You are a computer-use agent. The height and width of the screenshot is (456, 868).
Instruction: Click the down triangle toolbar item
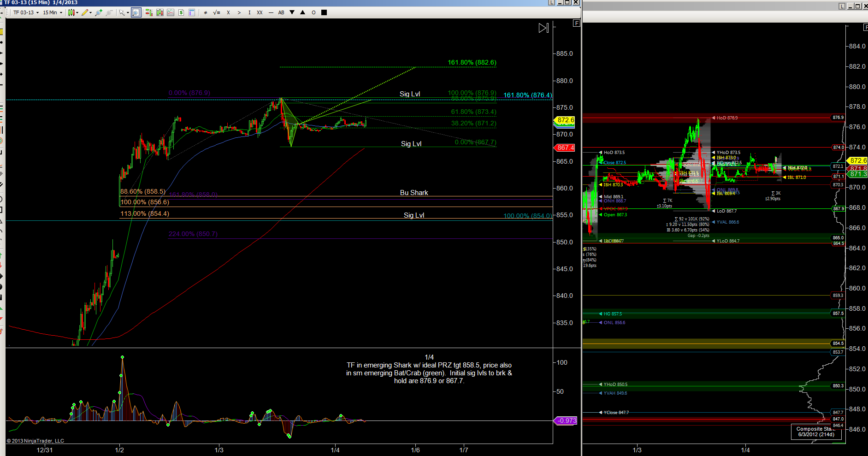[292, 12]
